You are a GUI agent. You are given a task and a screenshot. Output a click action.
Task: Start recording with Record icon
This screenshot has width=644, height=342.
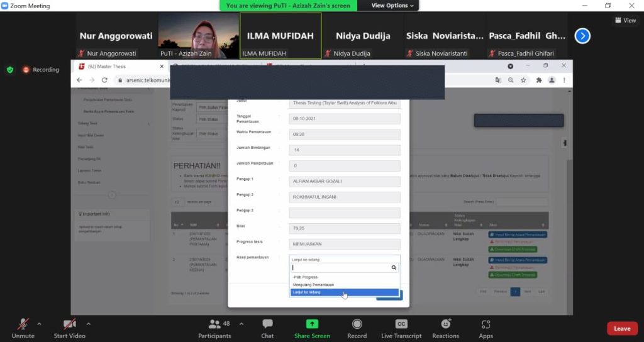(357, 324)
